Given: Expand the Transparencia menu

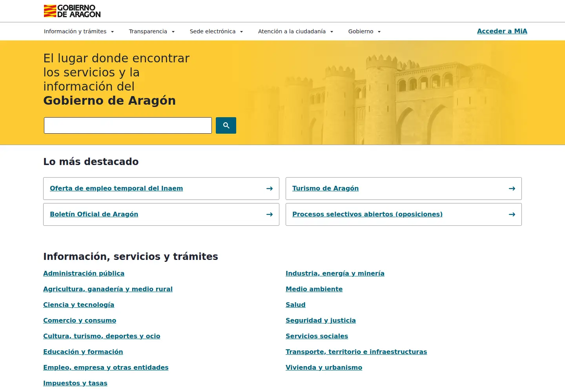Looking at the screenshot, I should point(152,31).
